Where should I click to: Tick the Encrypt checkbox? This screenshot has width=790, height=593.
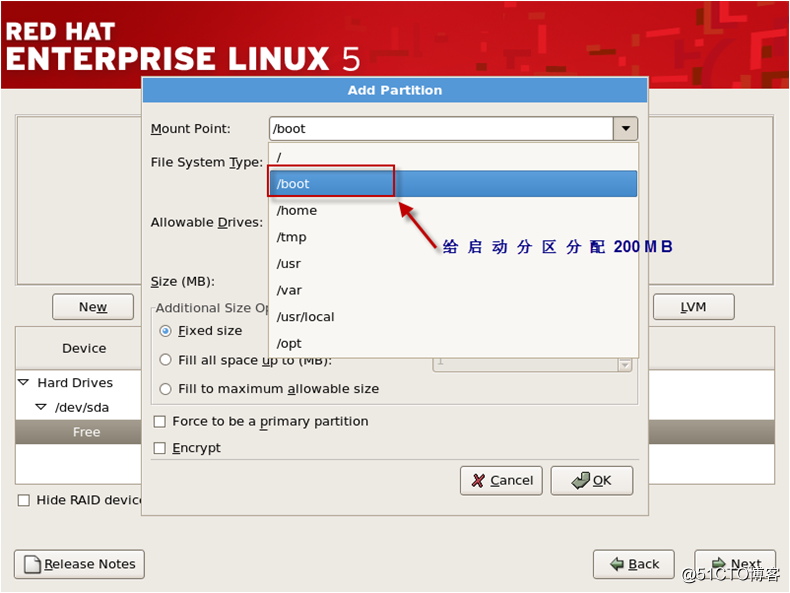[x=160, y=448]
